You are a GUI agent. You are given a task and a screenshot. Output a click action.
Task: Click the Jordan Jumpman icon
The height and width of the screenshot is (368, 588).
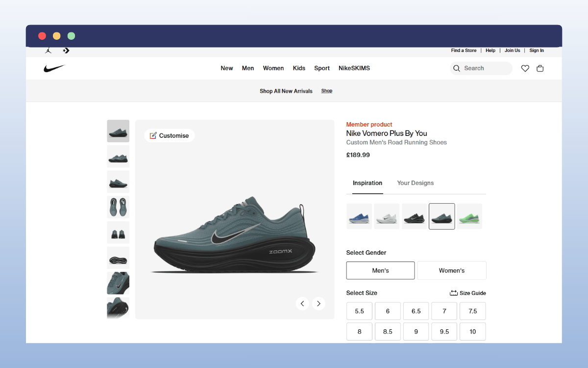48,50
